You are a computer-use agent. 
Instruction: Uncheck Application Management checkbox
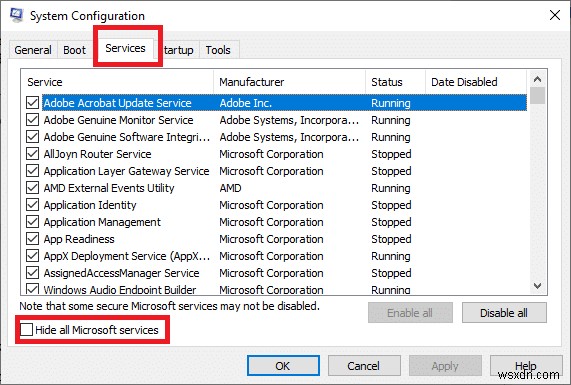point(32,222)
